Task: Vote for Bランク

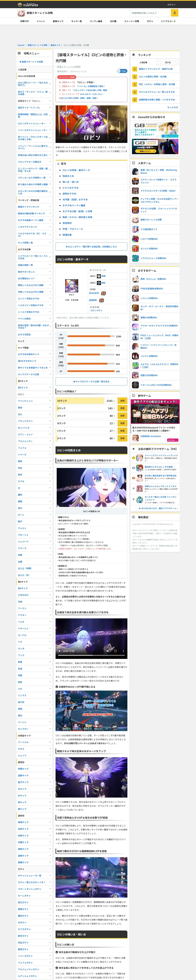Action: (x=122, y=423)
